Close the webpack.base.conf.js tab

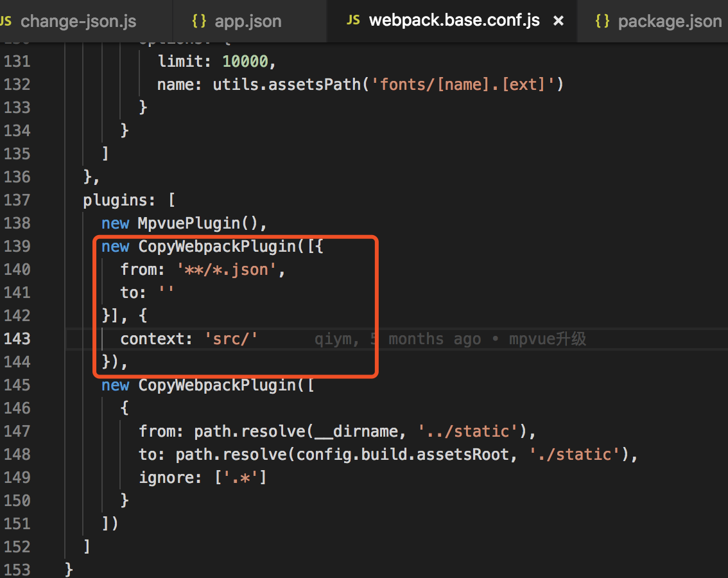[x=559, y=21]
